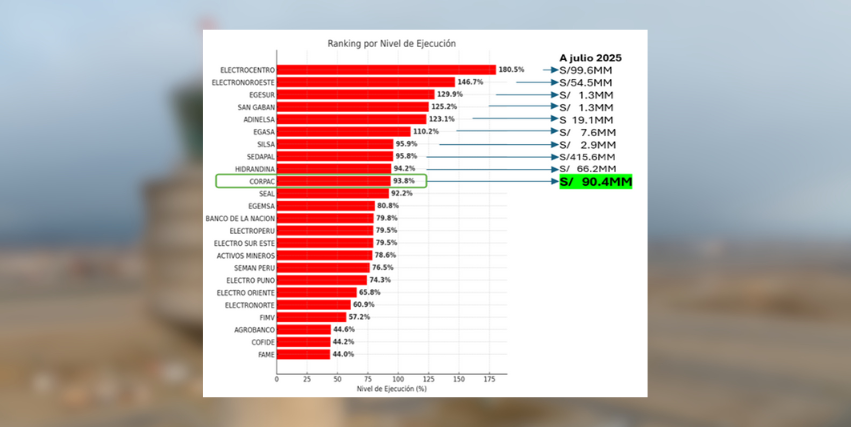Click the 180.5% value
The image size is (851, 427).
click(x=511, y=70)
